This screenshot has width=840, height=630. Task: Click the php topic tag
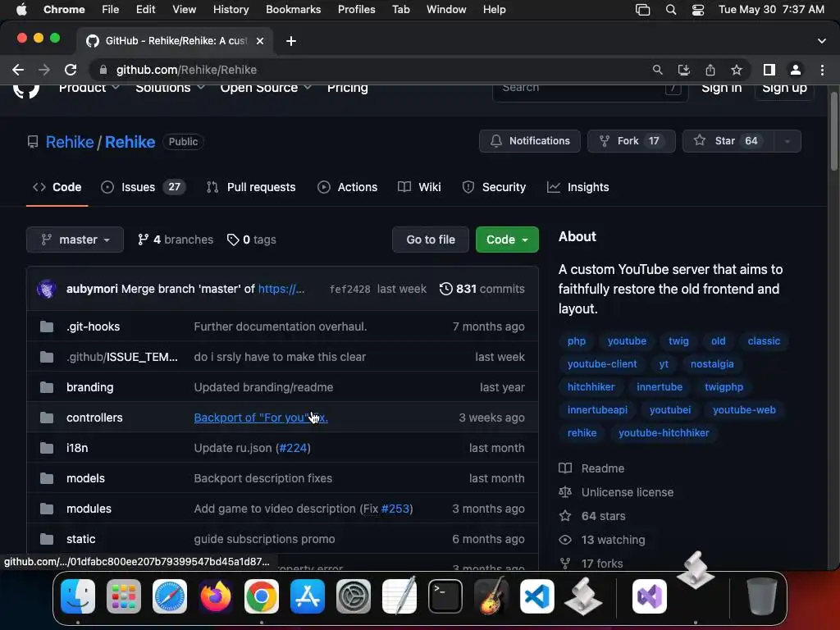[577, 340]
